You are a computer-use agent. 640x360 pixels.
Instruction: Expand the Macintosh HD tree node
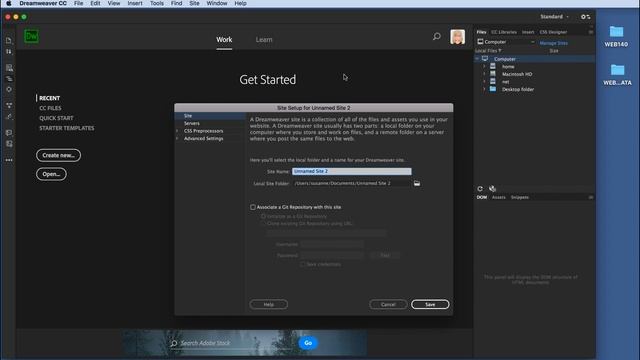click(x=484, y=74)
